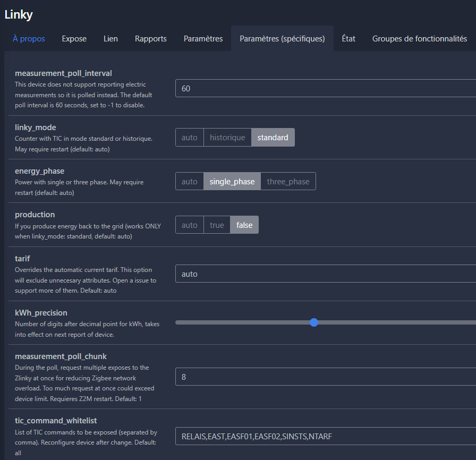Set production to true
This screenshot has width=476, height=460.
click(x=217, y=225)
